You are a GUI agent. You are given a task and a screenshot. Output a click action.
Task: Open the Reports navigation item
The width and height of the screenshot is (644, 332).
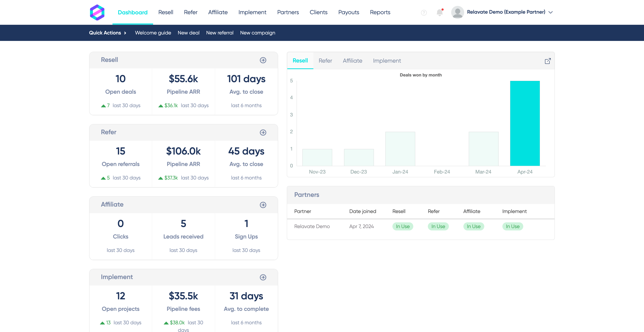(380, 12)
